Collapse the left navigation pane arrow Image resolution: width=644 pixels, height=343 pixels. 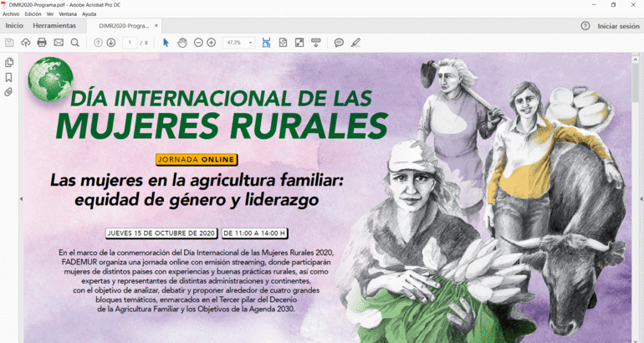click(x=21, y=199)
